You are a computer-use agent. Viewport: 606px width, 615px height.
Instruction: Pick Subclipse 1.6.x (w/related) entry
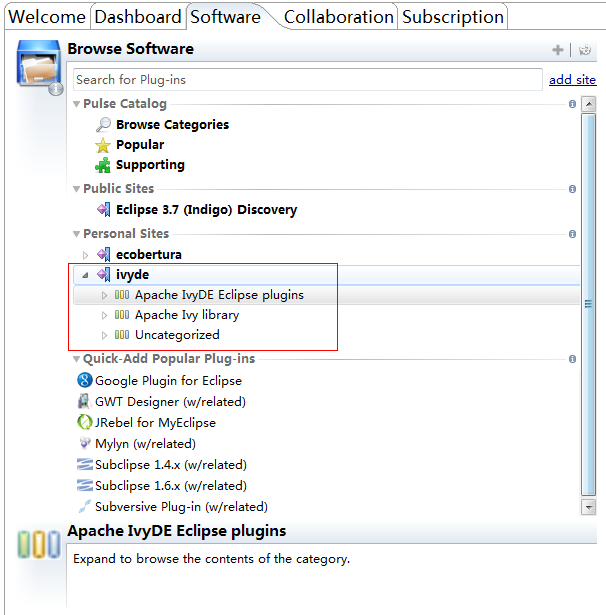[x=162, y=486]
